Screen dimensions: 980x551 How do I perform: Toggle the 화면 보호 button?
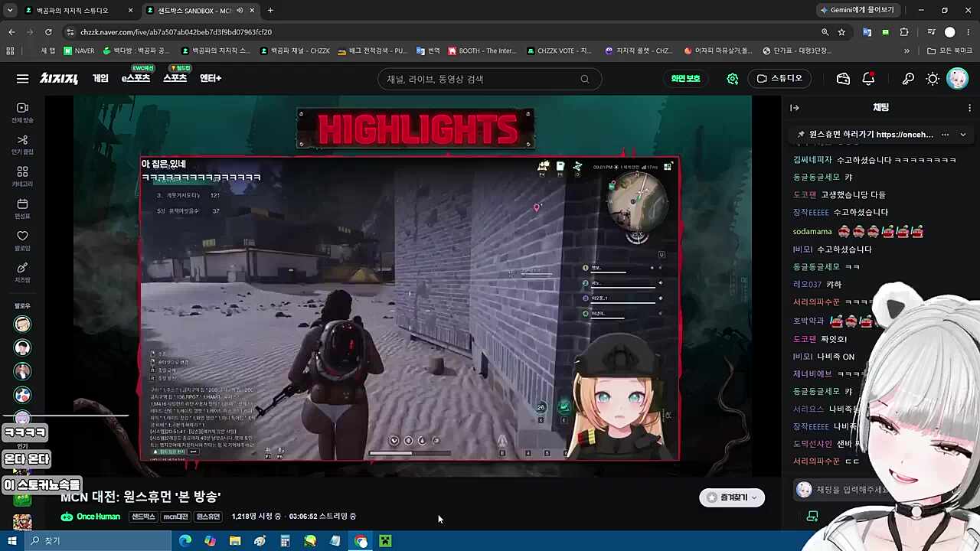tap(685, 79)
